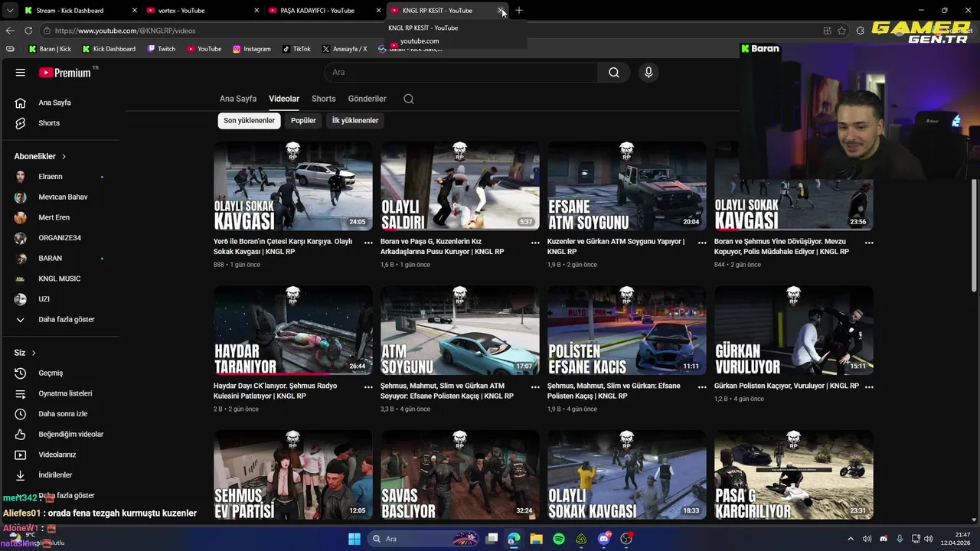
Task: Open File Explorer from the taskbar
Action: coord(536,539)
